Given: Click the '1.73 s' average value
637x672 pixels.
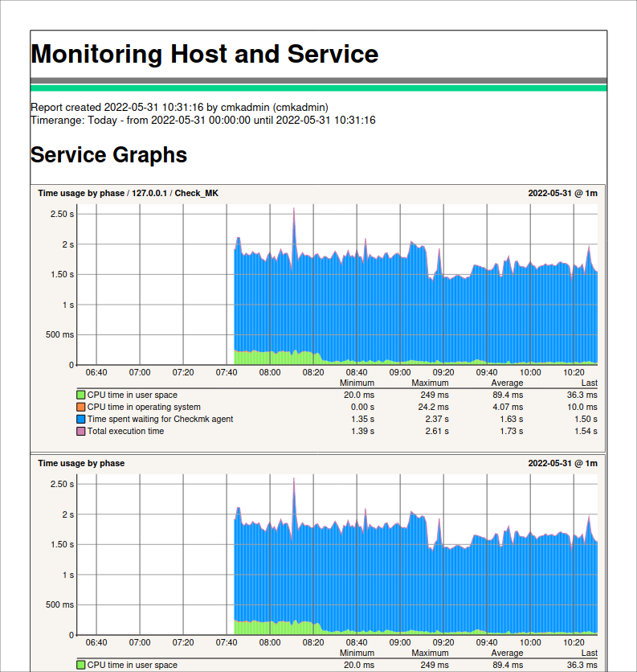Looking at the screenshot, I should [512, 431].
